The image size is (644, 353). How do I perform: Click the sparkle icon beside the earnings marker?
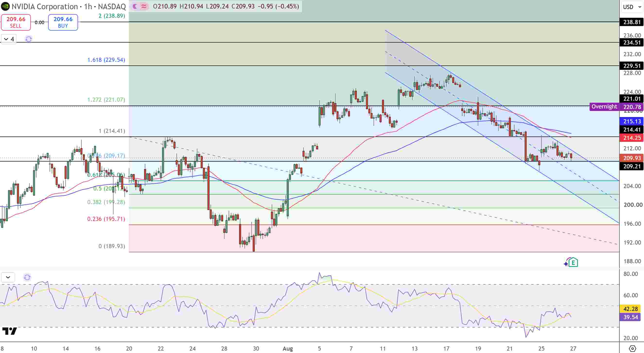pos(566,264)
